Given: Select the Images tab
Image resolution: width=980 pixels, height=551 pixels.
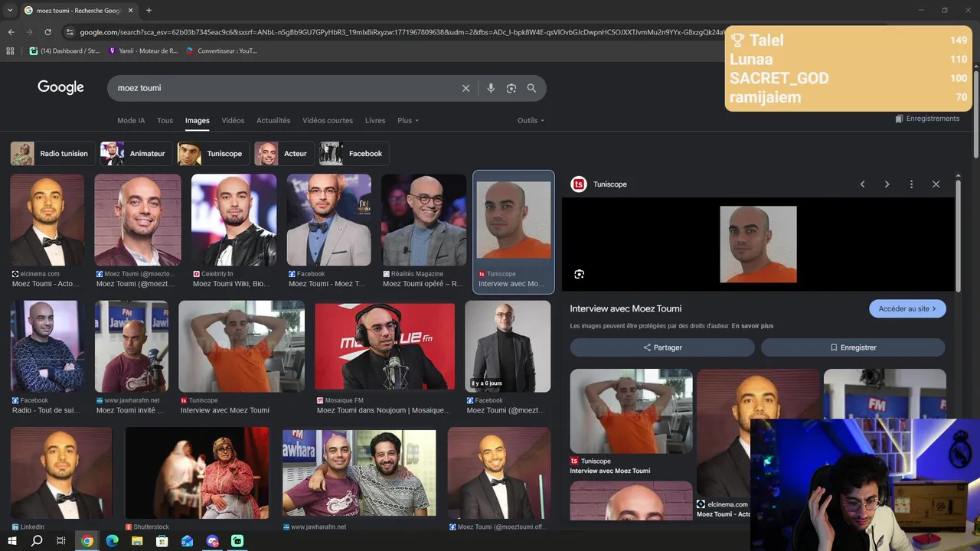Looking at the screenshot, I should pyautogui.click(x=197, y=120).
